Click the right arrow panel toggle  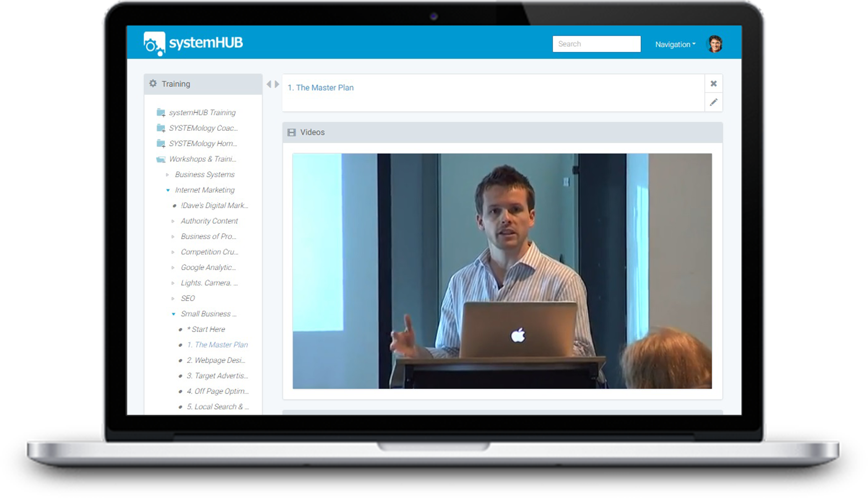click(x=277, y=84)
